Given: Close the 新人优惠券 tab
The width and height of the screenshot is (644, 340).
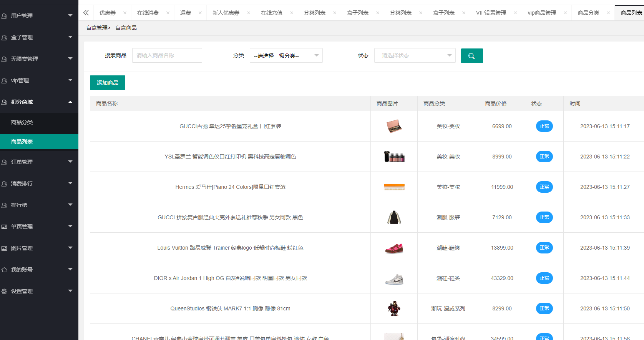Looking at the screenshot, I should point(249,13).
